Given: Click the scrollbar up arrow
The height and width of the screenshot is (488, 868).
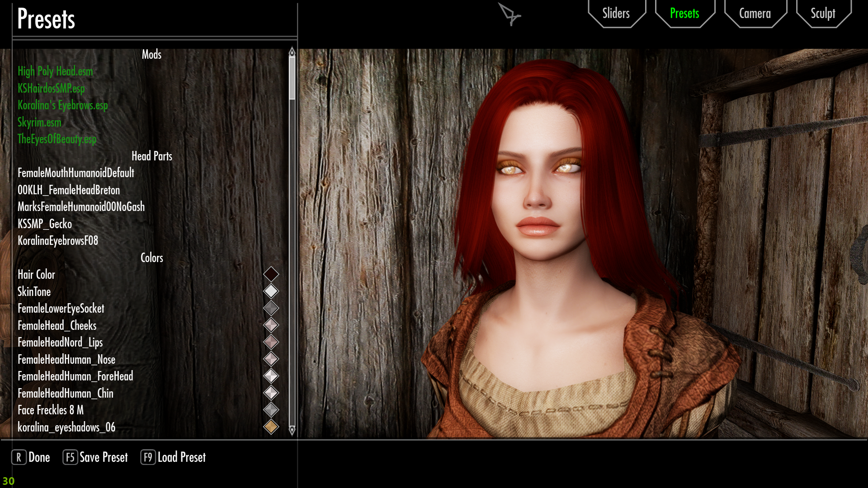Looking at the screenshot, I should (x=292, y=52).
